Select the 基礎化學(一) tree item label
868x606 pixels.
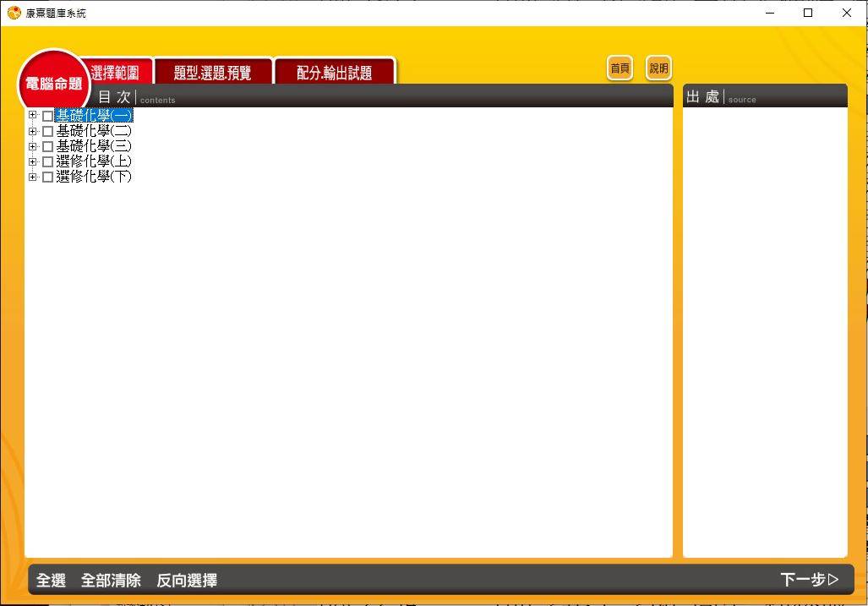(x=94, y=115)
